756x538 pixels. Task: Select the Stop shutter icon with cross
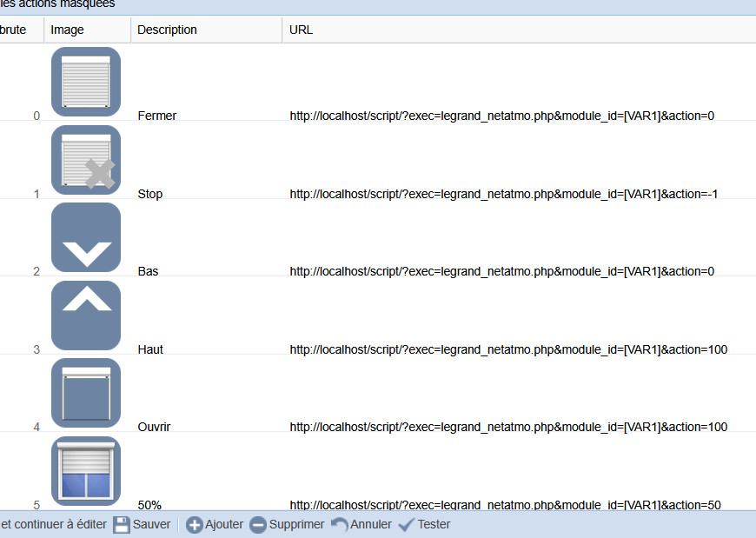tap(86, 160)
